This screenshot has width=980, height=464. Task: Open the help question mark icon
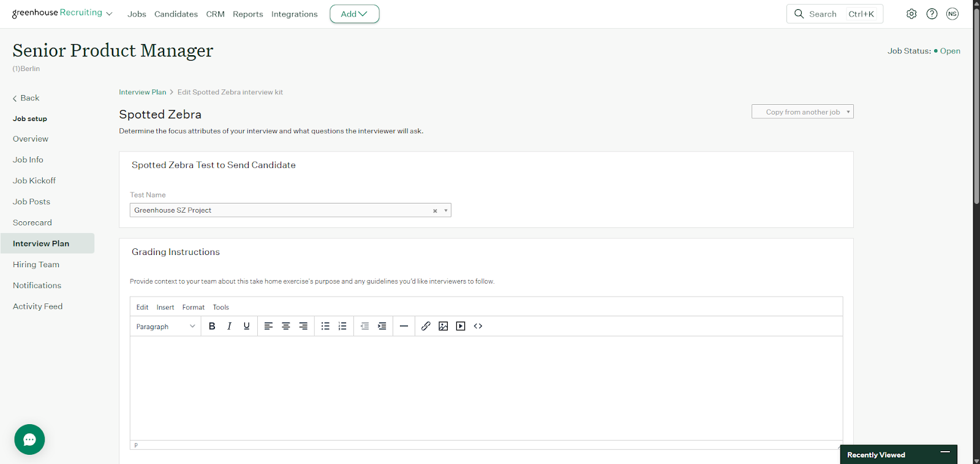tap(932, 14)
